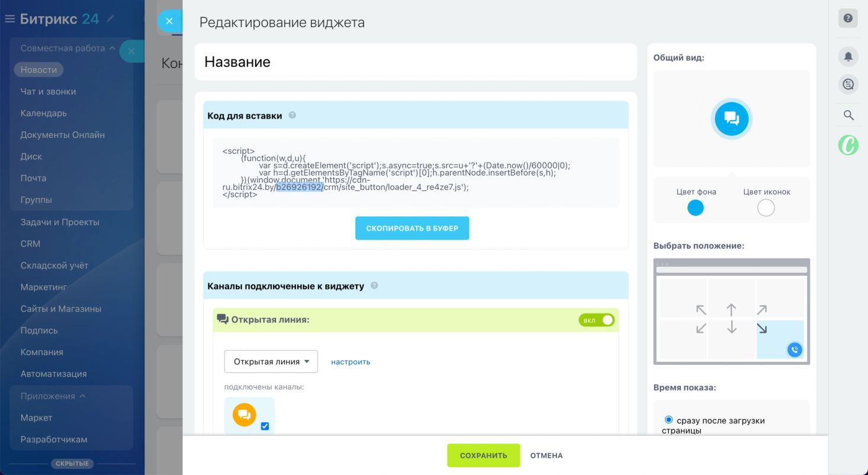Open Календарь in the left menu
The image size is (868, 475).
[x=43, y=113]
